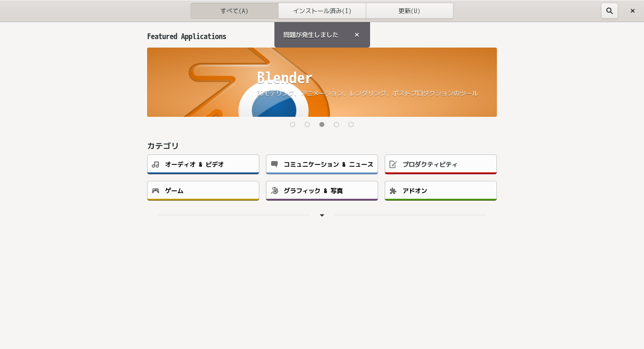
Task: Select the third featured carousel dot
Action: 322,124
